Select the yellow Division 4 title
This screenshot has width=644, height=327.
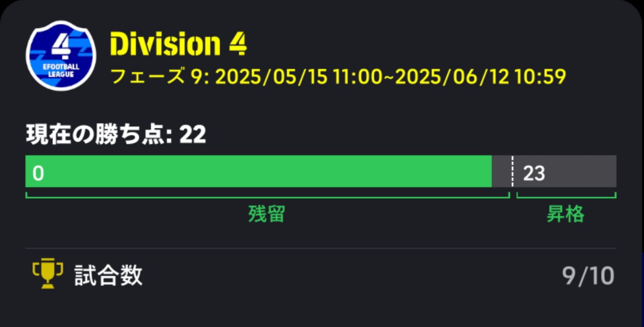pos(178,44)
